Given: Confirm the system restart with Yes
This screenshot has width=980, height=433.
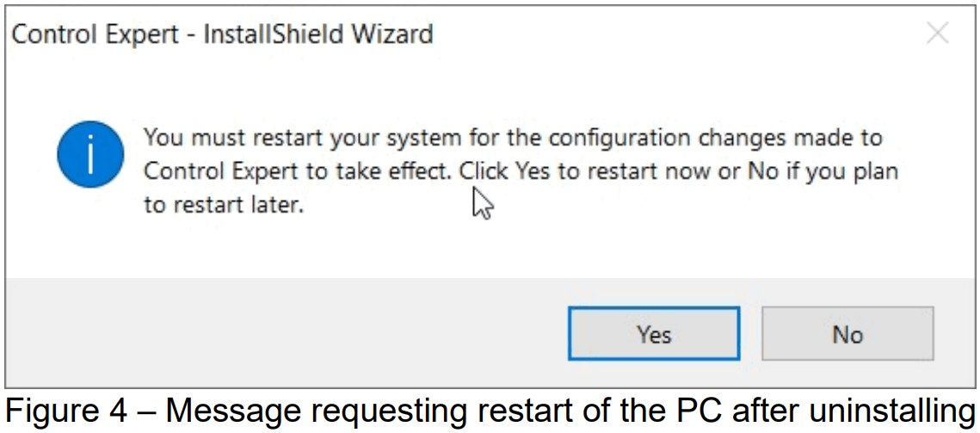Looking at the screenshot, I should pyautogui.click(x=653, y=334).
